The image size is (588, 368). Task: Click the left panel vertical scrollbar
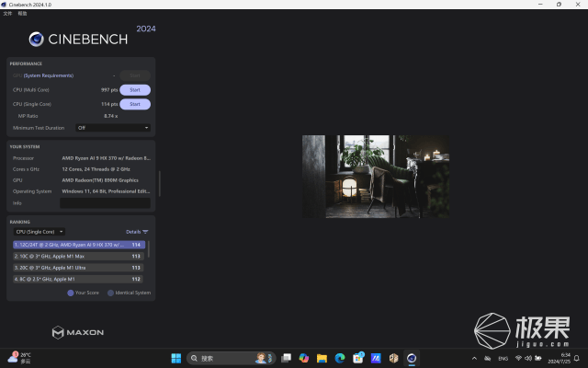pyautogui.click(x=159, y=184)
